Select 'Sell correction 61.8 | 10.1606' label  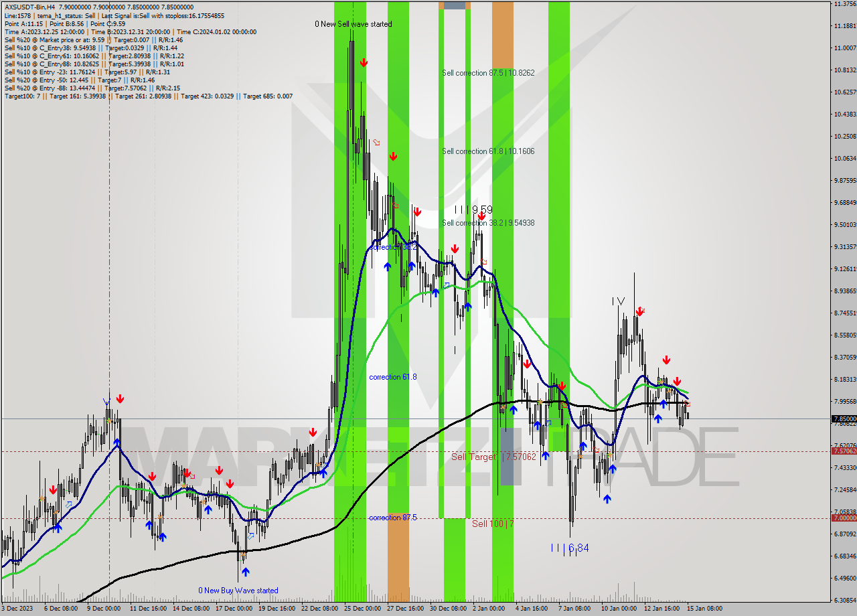pos(488,151)
